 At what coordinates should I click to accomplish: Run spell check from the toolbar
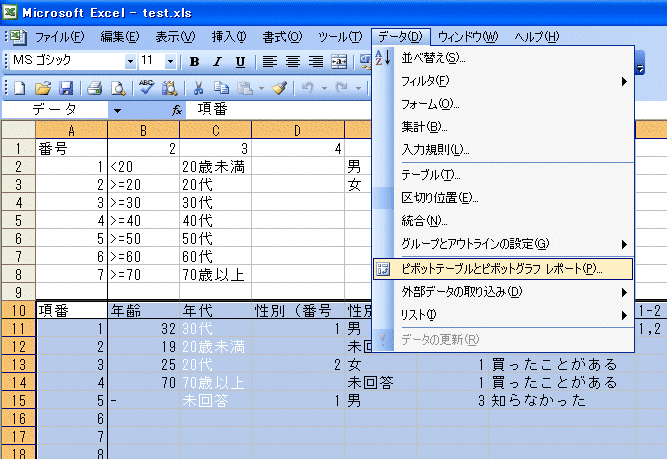tap(147, 88)
